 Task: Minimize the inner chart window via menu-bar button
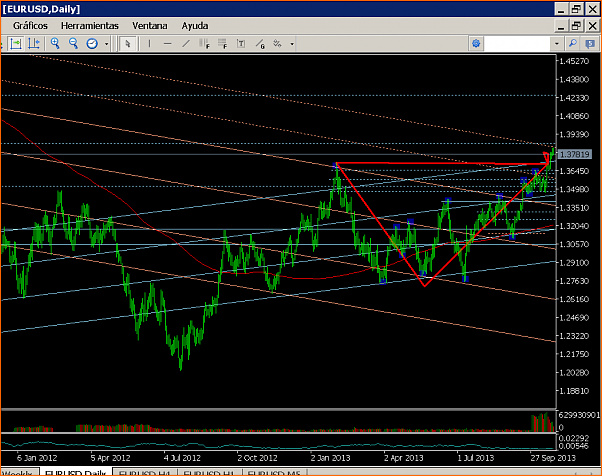(x=561, y=26)
